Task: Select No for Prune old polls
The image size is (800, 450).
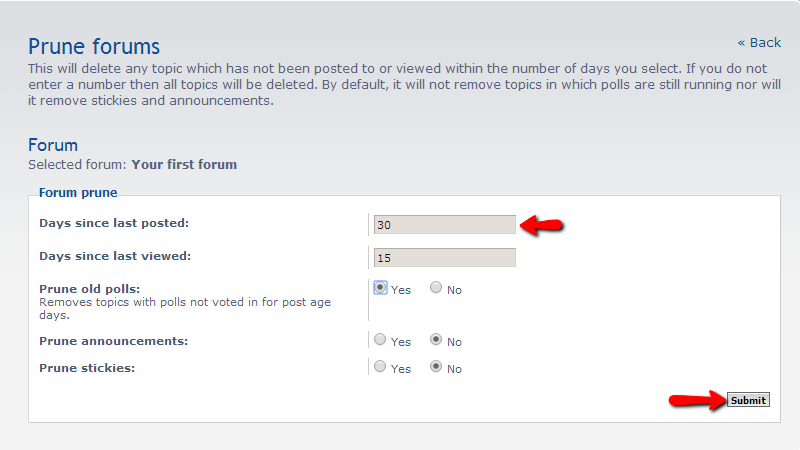Action: click(436, 288)
